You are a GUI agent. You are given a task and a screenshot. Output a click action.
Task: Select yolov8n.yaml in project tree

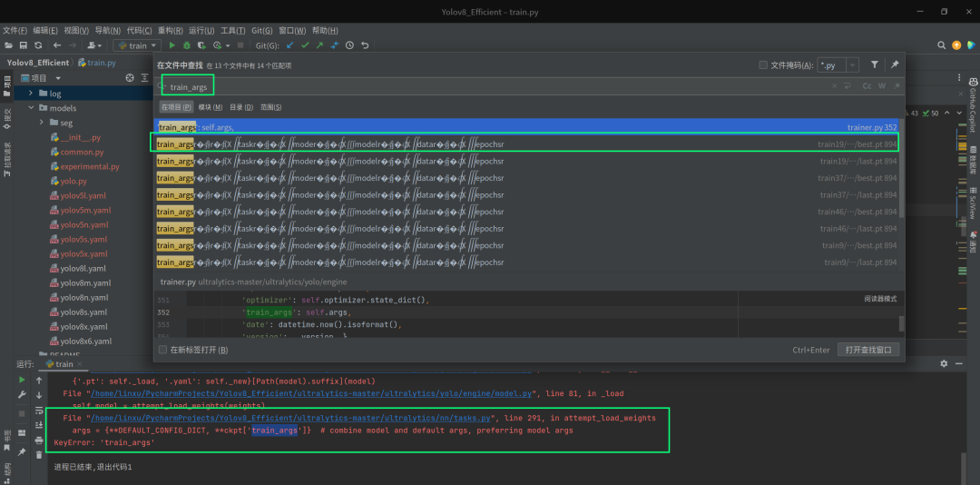point(83,297)
